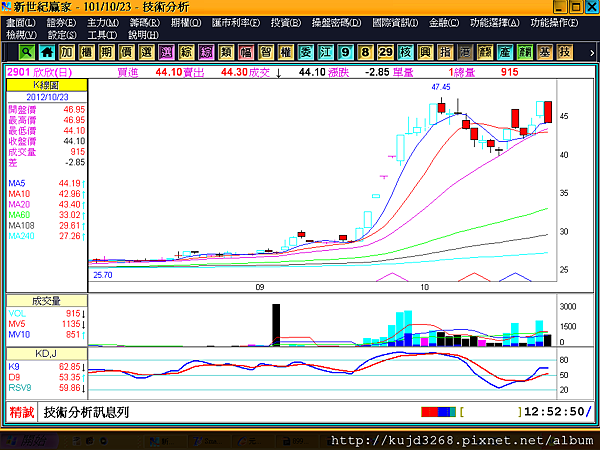Click the 2901 欣欣(日) stock title

coord(39,72)
